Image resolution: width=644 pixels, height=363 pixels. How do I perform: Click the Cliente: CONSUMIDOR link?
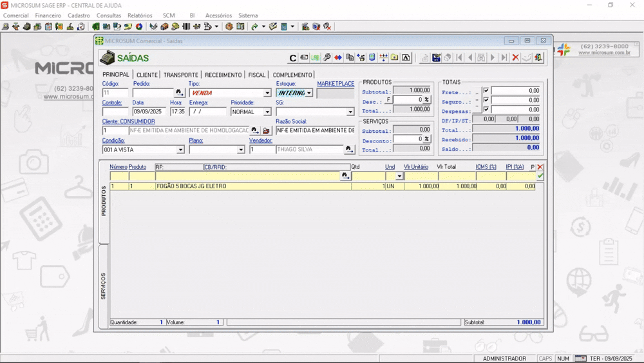point(129,121)
